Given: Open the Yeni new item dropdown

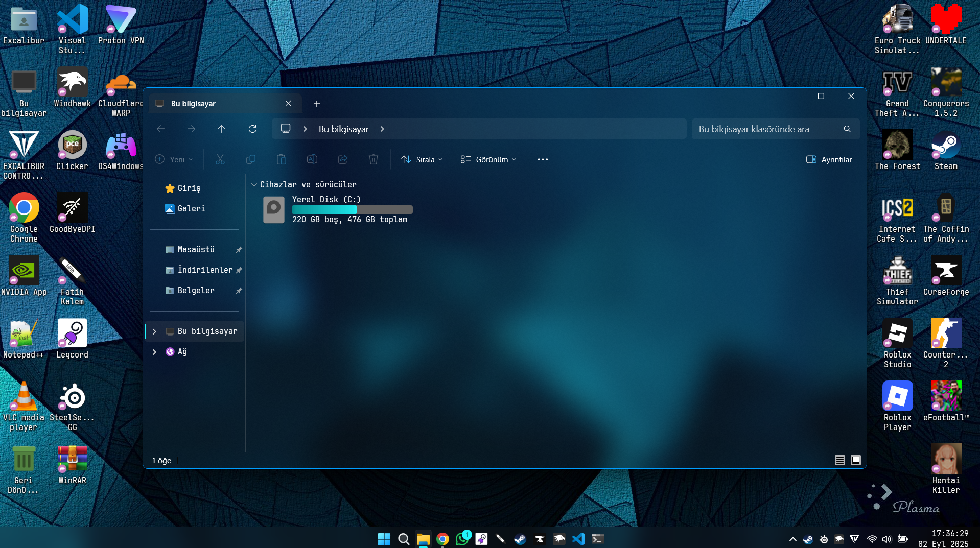Looking at the screenshot, I should 174,159.
